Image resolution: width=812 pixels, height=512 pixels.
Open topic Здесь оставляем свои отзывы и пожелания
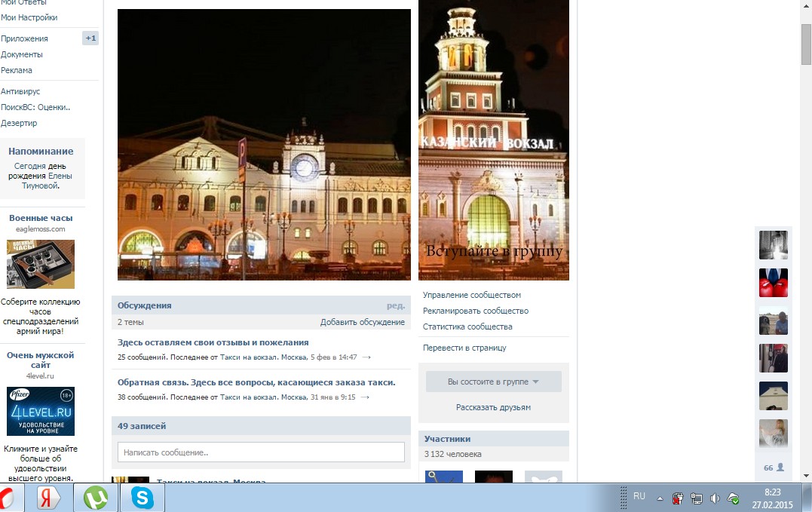[x=213, y=342]
